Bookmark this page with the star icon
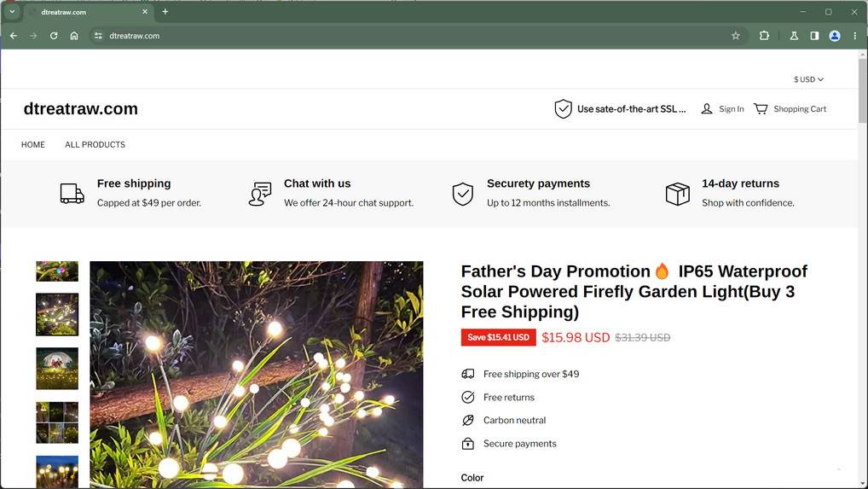868x489 pixels. click(x=736, y=36)
